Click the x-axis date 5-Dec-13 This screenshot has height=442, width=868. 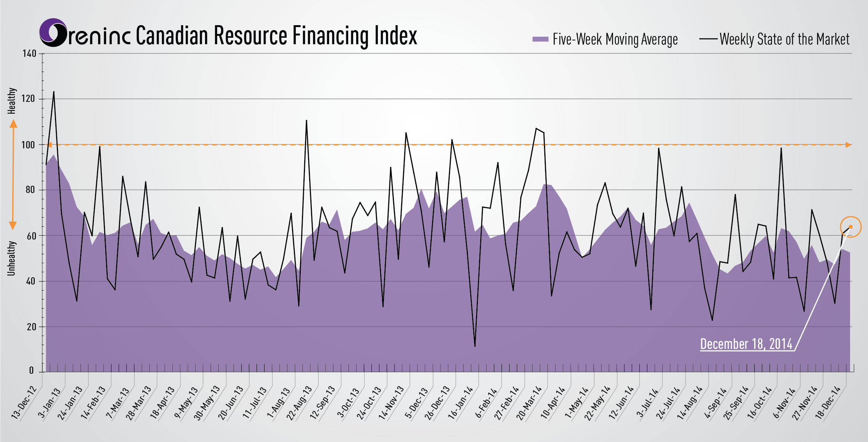[416, 403]
